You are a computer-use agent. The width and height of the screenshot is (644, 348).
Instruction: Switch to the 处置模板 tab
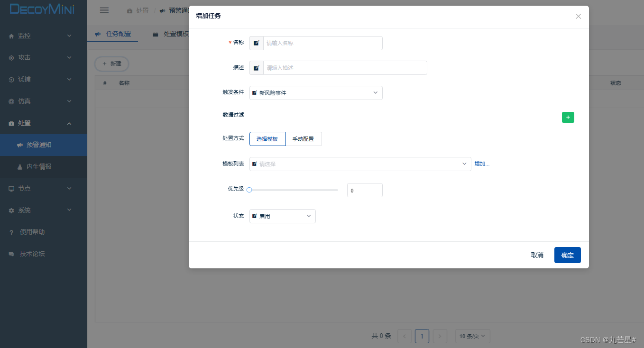(x=170, y=34)
